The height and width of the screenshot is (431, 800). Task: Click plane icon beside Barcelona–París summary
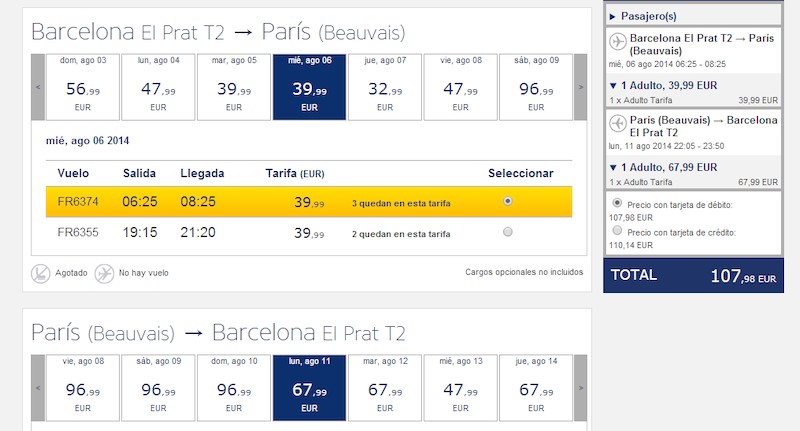point(617,42)
